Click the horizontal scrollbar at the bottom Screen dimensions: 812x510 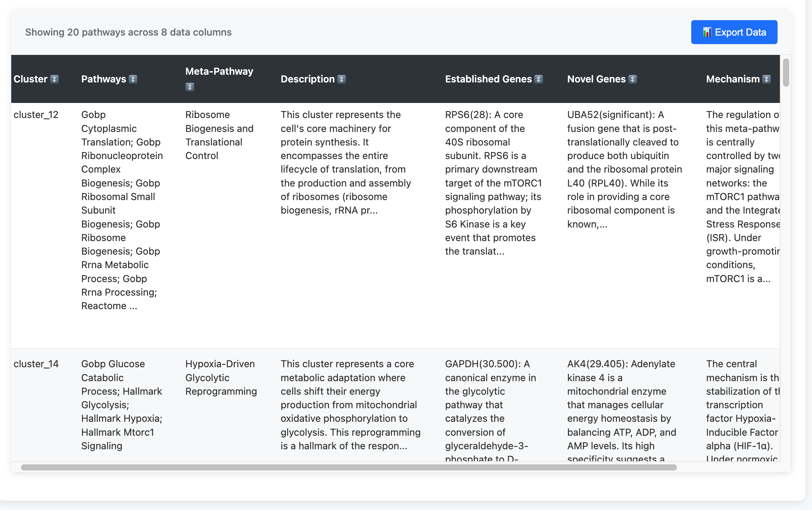pos(306,467)
